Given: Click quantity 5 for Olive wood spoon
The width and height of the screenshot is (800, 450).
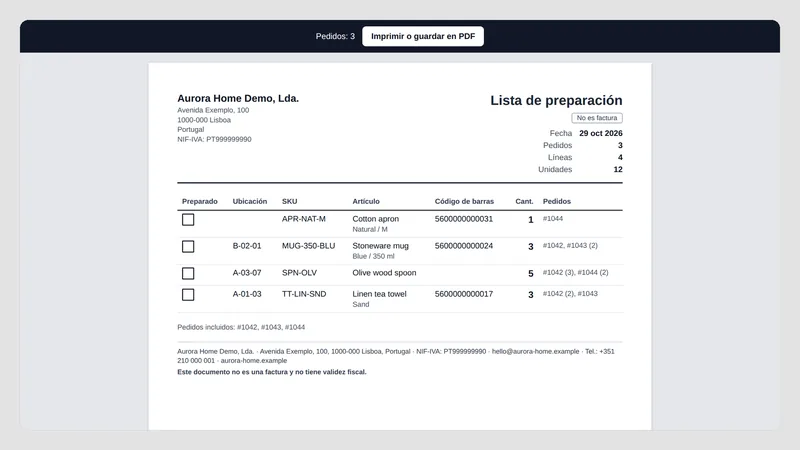Looking at the screenshot, I should click(531, 274).
